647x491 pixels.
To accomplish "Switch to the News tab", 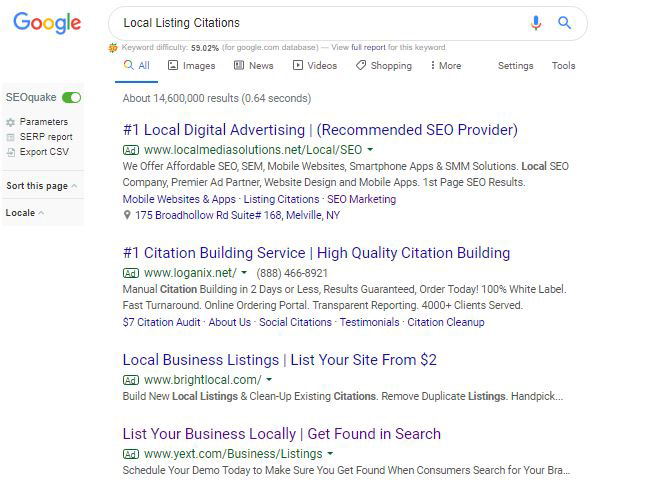I will pos(253,66).
